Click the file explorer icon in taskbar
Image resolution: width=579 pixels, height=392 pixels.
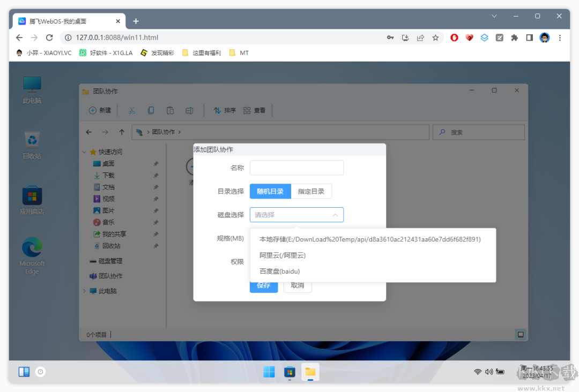[310, 372]
